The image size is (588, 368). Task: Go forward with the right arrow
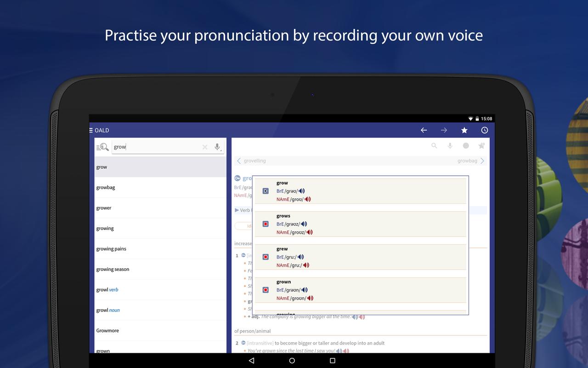point(444,130)
